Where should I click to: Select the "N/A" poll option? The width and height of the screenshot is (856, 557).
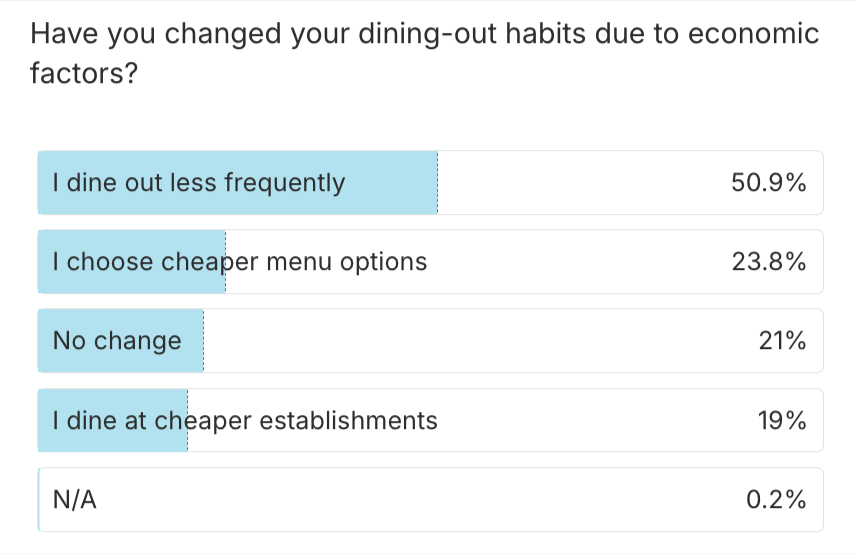point(75,500)
